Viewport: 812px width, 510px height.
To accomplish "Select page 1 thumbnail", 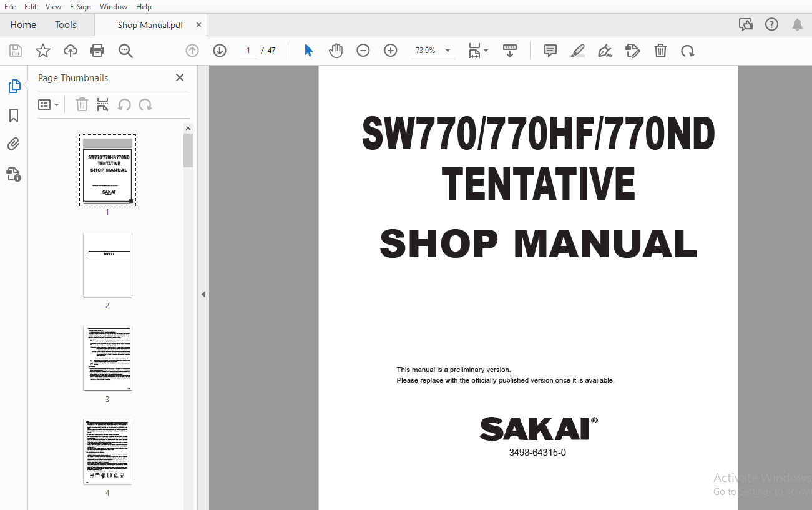I will (107, 170).
